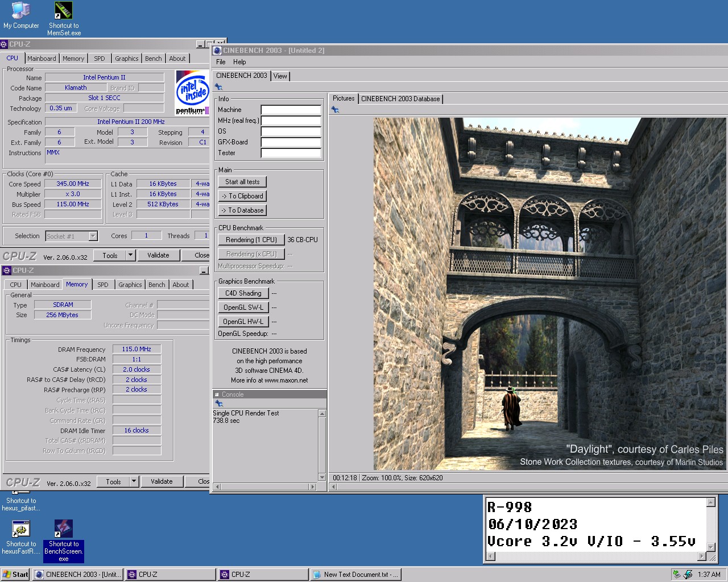Click Rendering (1 CPU) button
Screen dimensions: 728x582
[x=251, y=240]
